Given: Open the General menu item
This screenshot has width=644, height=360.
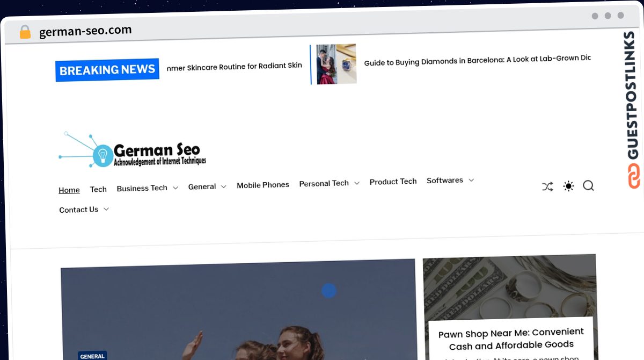Looking at the screenshot, I should click(x=202, y=186).
